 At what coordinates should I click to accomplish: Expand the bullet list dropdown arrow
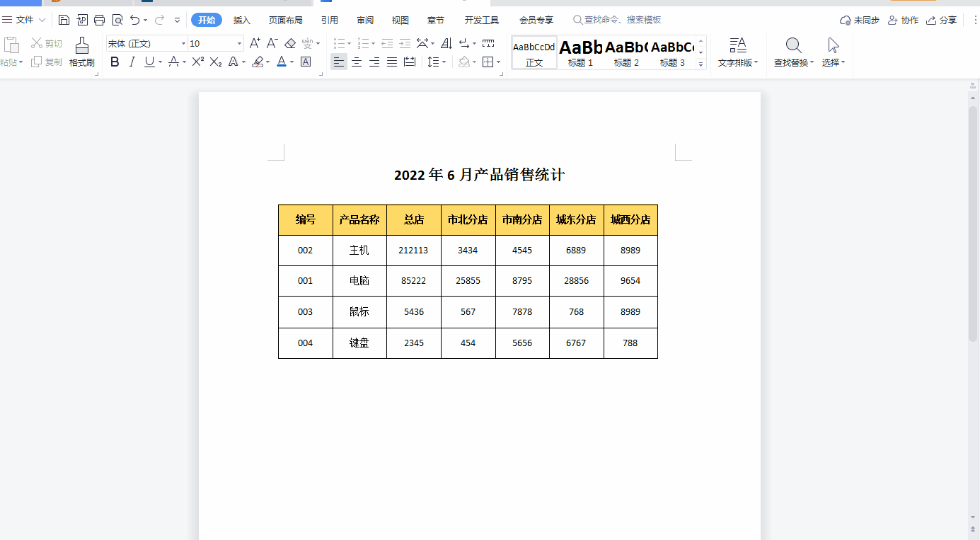350,44
